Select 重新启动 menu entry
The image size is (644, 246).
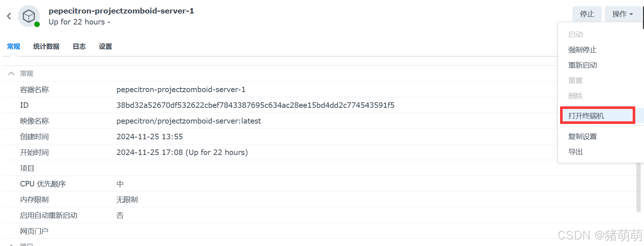[582, 65]
